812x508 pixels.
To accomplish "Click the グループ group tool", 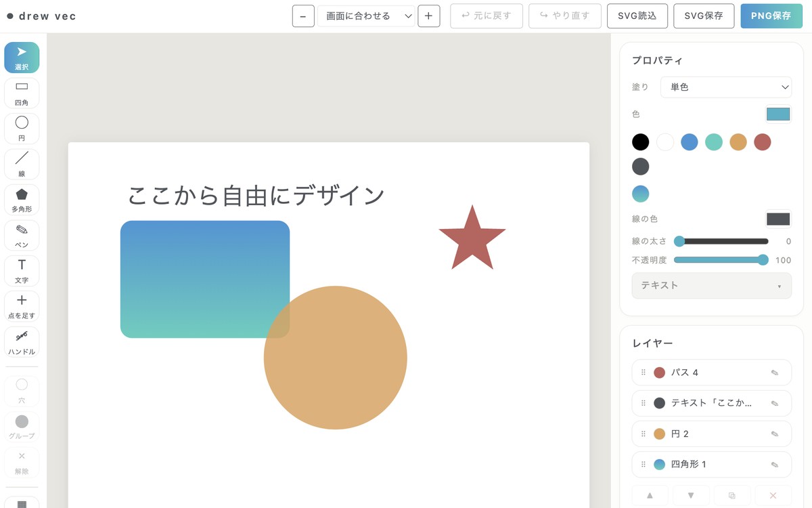I will (x=22, y=427).
